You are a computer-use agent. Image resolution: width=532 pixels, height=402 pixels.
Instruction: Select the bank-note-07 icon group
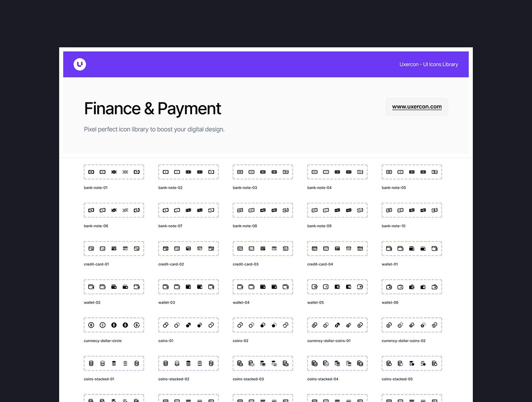[x=188, y=210]
